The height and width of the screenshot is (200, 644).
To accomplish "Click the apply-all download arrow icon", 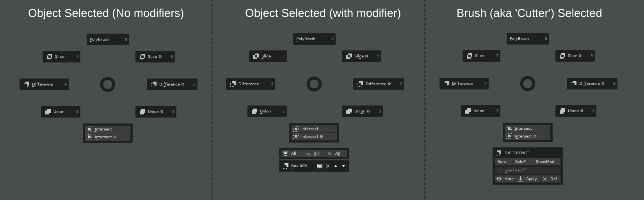I will [308, 154].
